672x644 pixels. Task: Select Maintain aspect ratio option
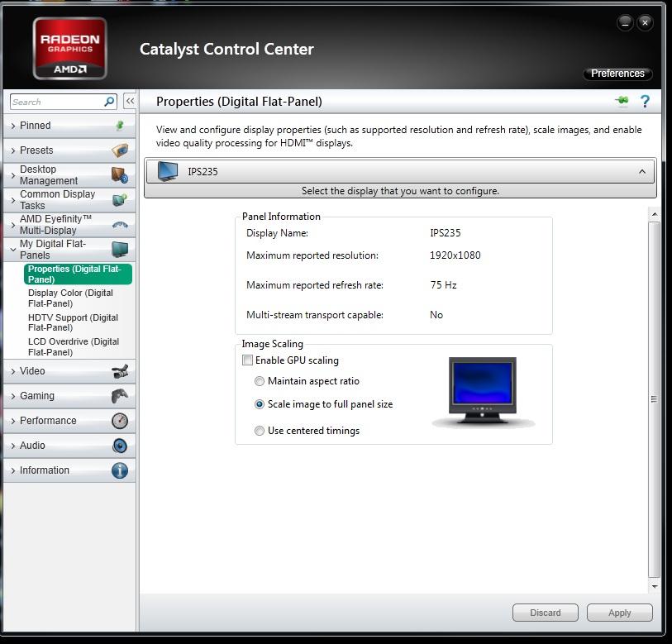tap(260, 381)
